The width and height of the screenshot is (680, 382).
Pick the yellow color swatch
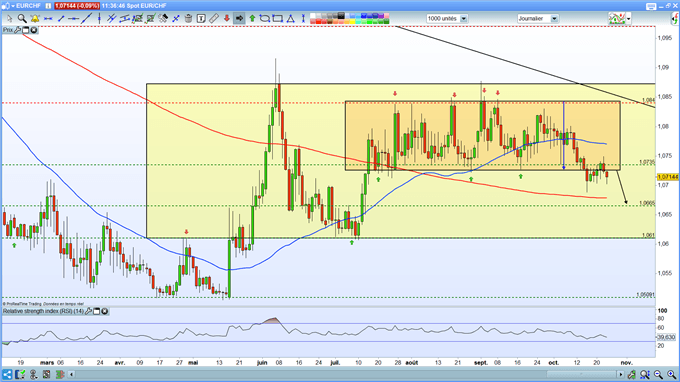pyautogui.click(x=352, y=21)
